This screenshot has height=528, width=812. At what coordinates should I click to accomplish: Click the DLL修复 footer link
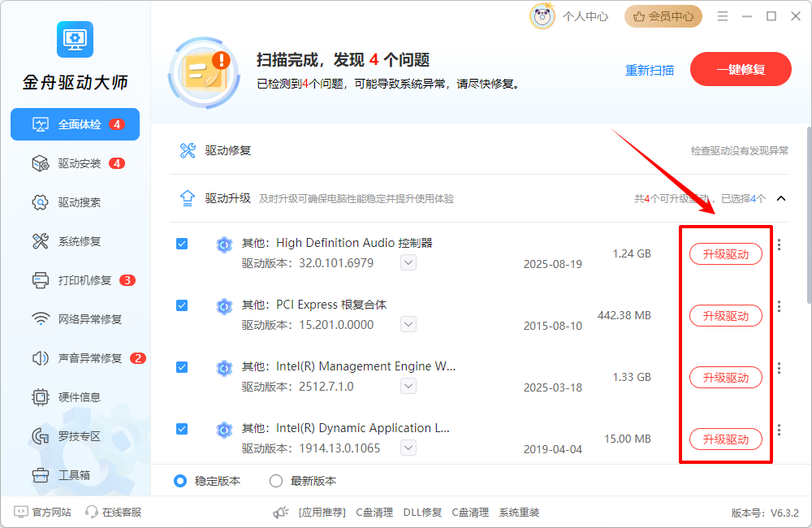pos(422,513)
